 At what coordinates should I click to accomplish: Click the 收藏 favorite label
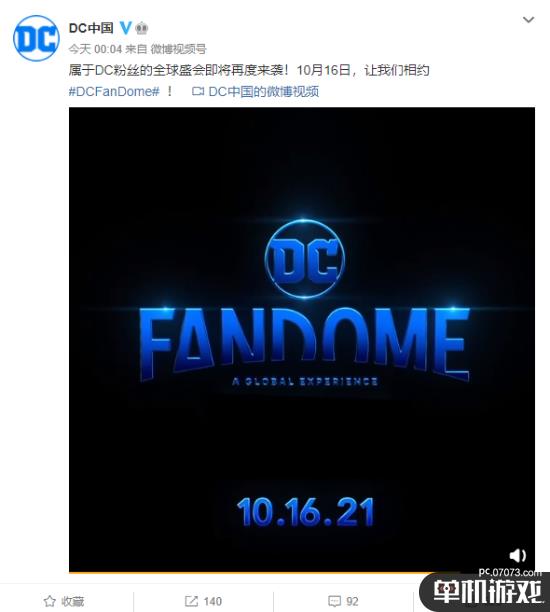click(x=72, y=601)
